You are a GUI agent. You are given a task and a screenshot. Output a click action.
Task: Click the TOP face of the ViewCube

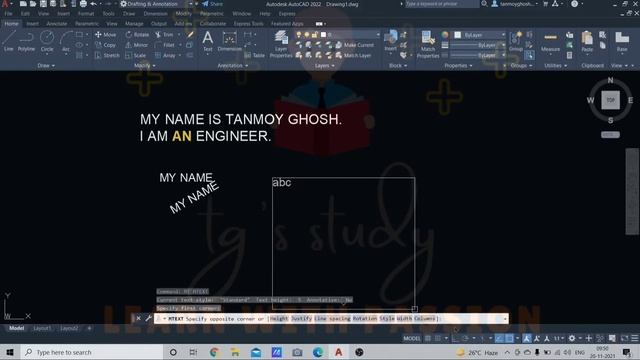coord(610,100)
